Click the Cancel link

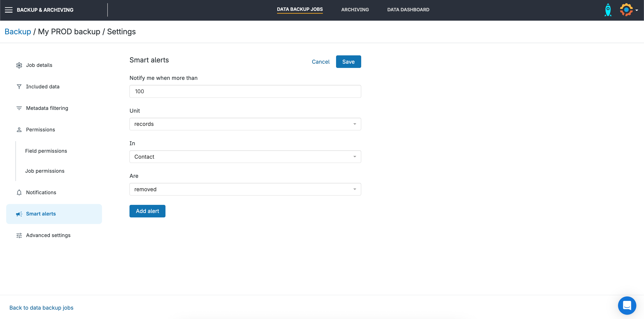[x=321, y=62]
